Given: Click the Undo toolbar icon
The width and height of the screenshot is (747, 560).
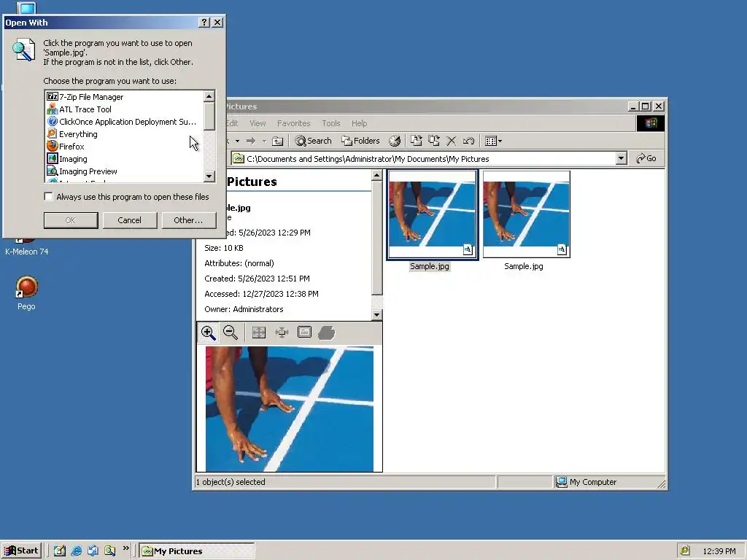Looking at the screenshot, I should pos(468,141).
